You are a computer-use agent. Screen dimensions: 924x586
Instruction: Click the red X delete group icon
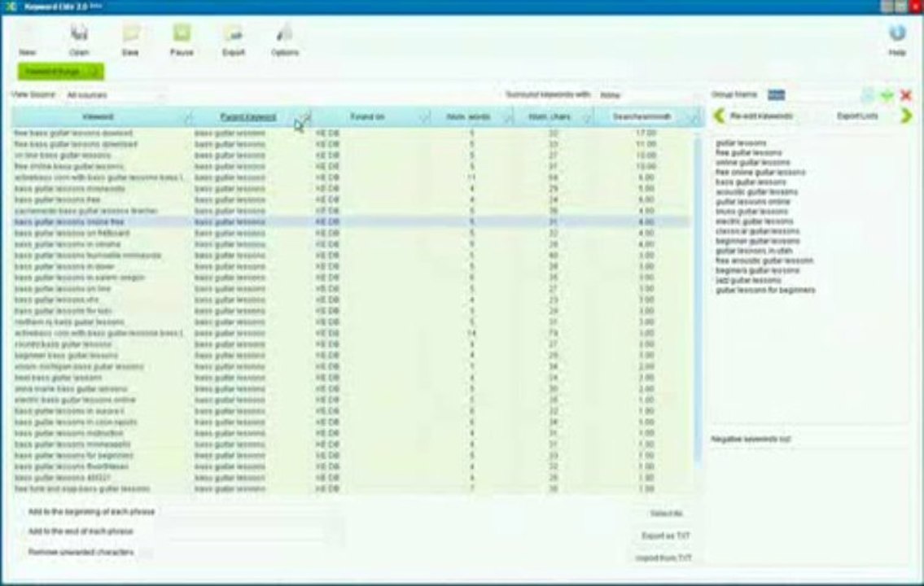pos(906,95)
